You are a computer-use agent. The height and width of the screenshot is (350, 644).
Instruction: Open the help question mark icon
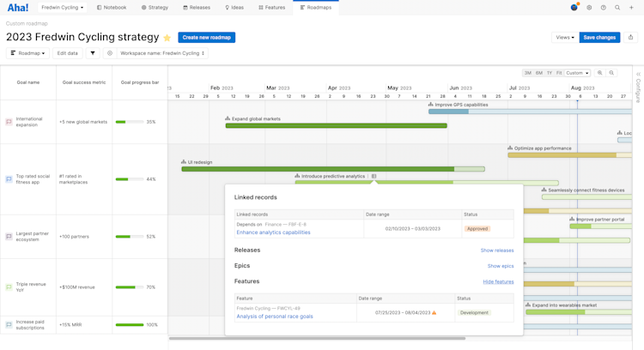604,8
